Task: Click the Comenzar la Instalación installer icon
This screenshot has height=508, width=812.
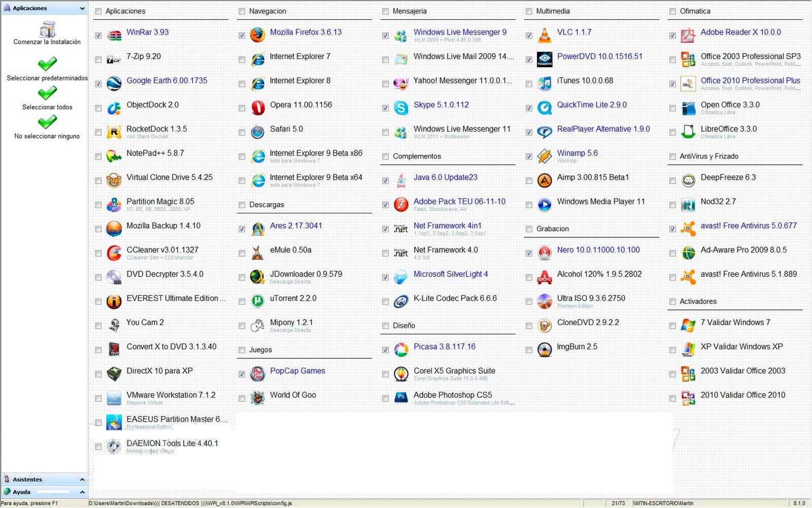Action: (x=47, y=29)
